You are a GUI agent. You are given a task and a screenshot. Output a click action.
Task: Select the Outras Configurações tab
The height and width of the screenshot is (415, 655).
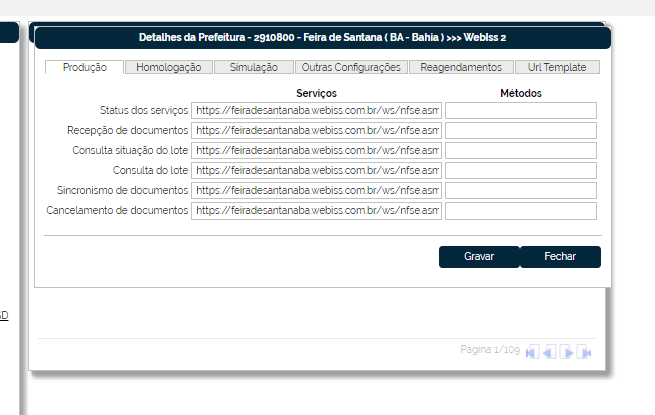coord(351,67)
